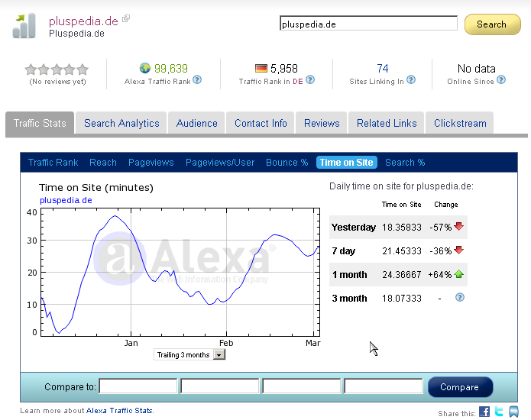
Task: Open help icon for Traffic Rank in DE
Action: (x=310, y=80)
